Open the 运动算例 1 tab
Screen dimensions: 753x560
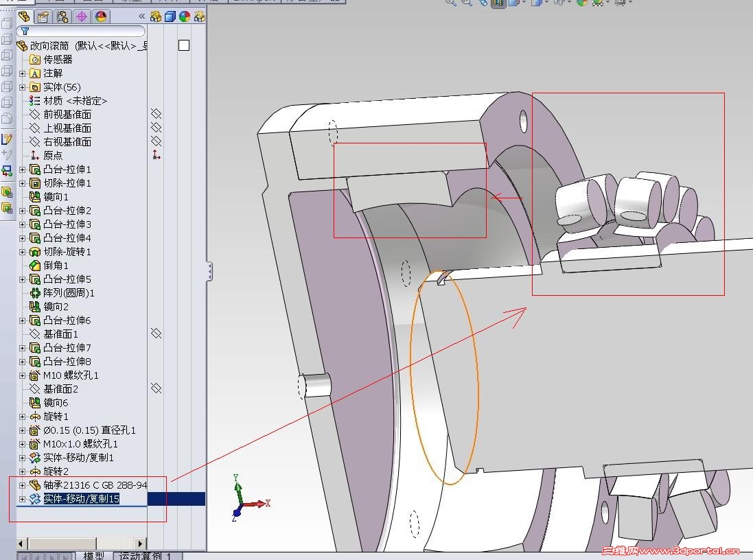click(x=146, y=556)
